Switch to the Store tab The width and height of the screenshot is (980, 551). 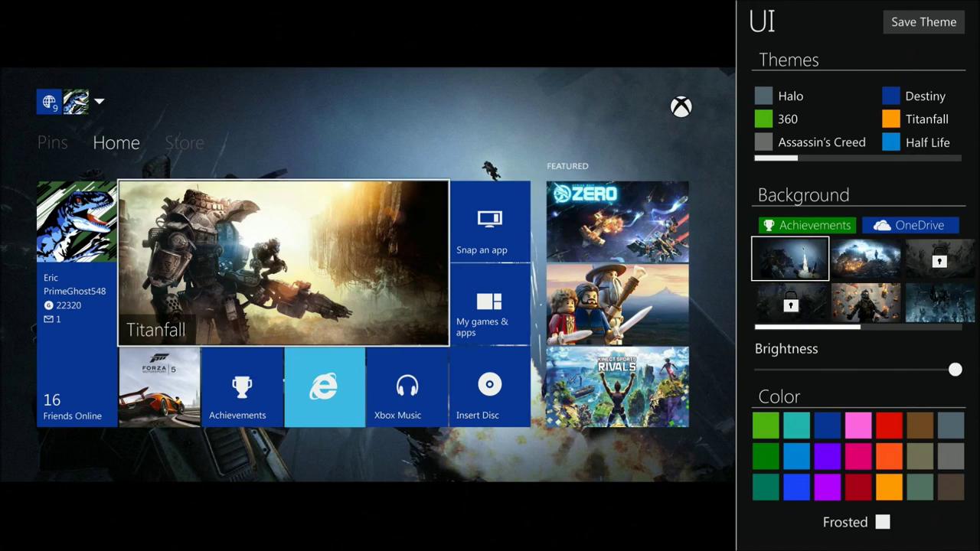[x=184, y=142]
